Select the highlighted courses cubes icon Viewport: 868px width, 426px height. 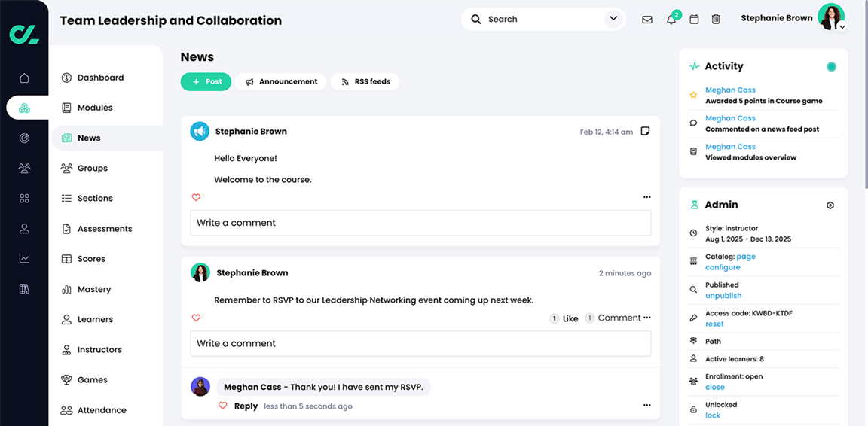tap(24, 108)
